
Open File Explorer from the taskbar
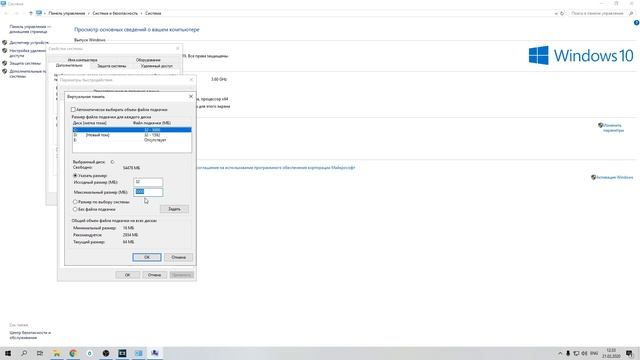tap(57, 353)
